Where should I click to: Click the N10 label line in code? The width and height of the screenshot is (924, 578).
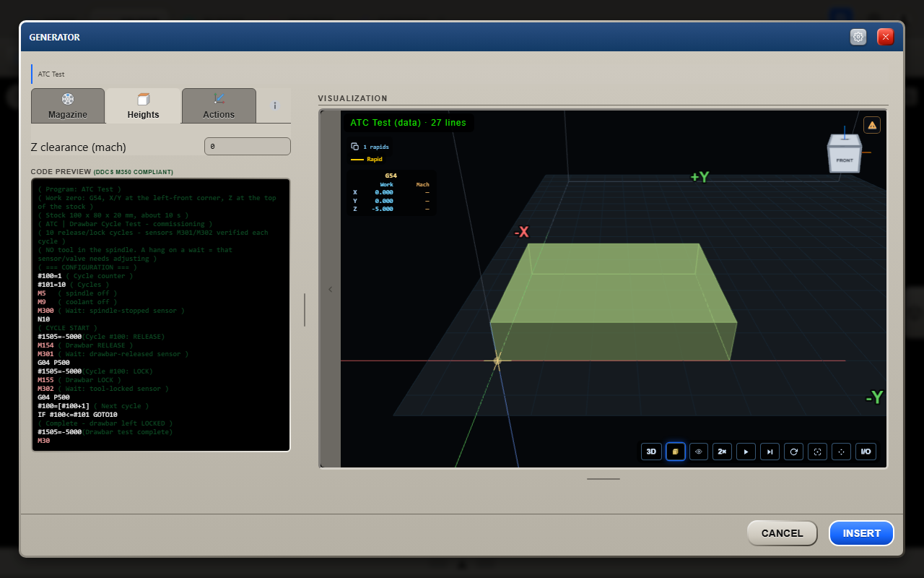(x=44, y=319)
